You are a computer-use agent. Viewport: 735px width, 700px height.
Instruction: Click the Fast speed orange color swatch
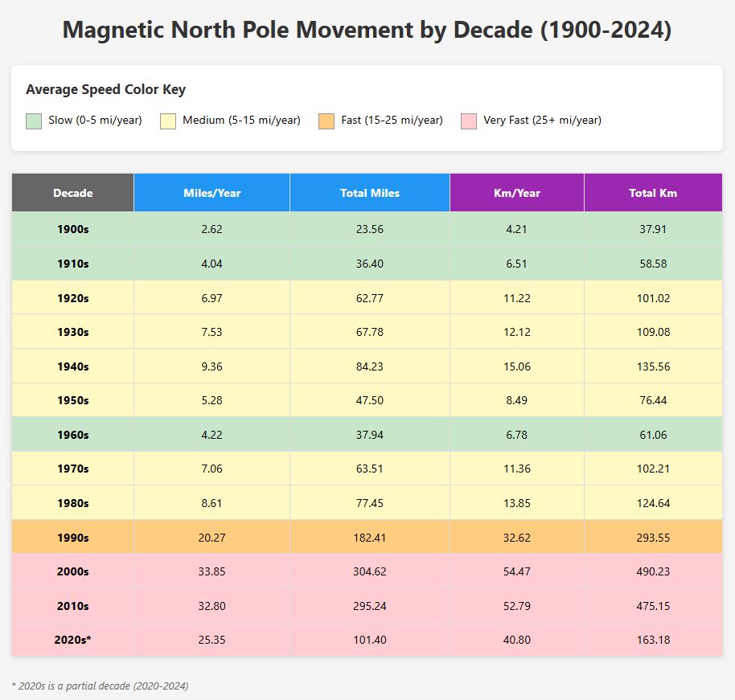[x=328, y=121]
